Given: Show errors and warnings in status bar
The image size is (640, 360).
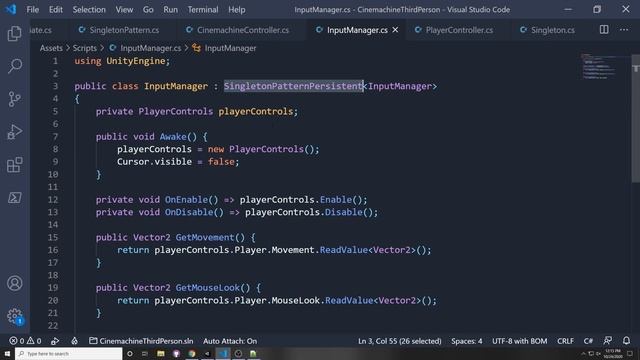Looking at the screenshot, I should click(25, 341).
